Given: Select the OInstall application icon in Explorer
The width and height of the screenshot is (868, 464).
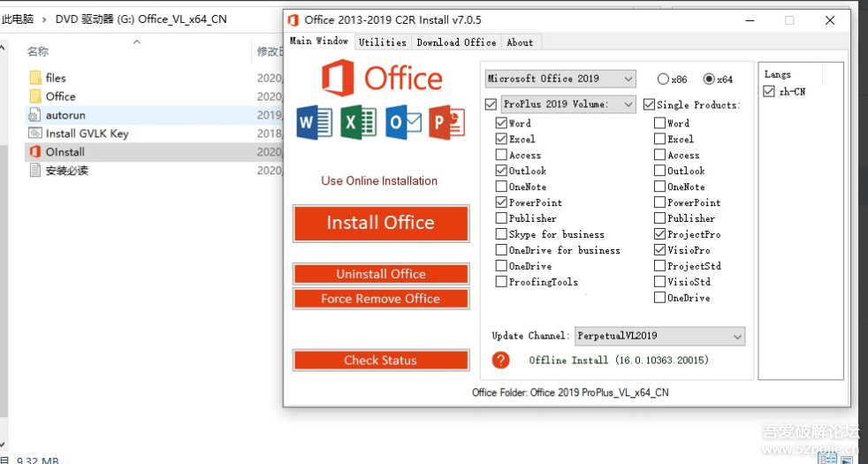Looking at the screenshot, I should point(35,152).
